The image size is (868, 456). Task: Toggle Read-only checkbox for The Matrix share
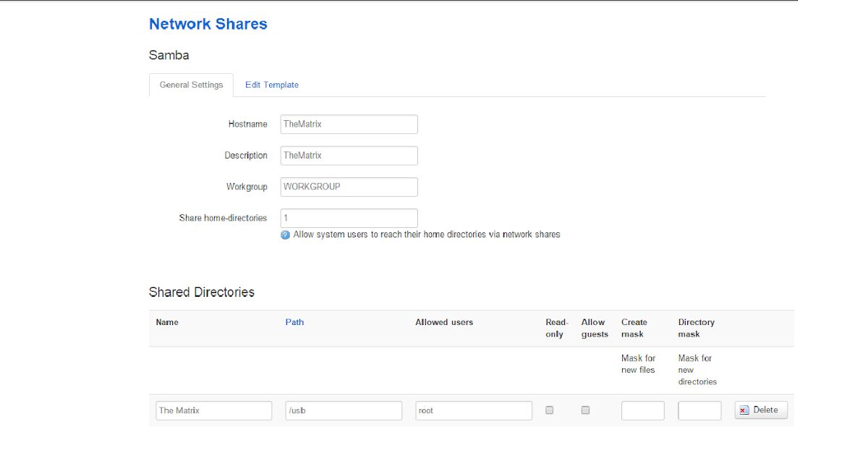[549, 410]
